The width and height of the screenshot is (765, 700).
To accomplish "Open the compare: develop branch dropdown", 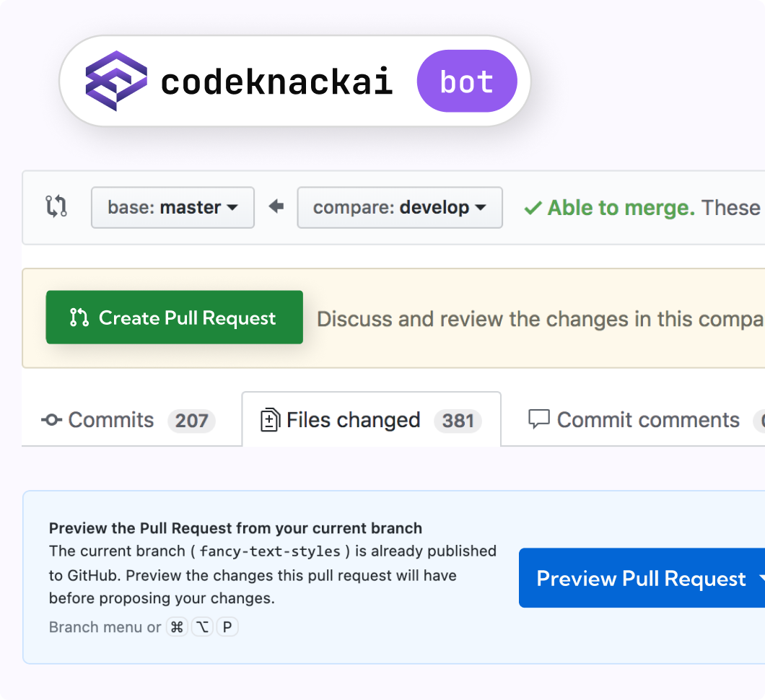I will pyautogui.click(x=400, y=207).
